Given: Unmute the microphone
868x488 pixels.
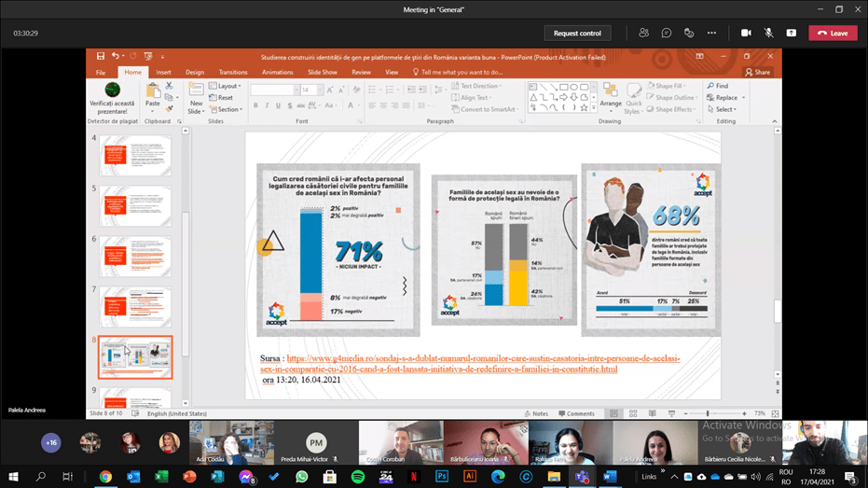Looking at the screenshot, I should [x=769, y=33].
